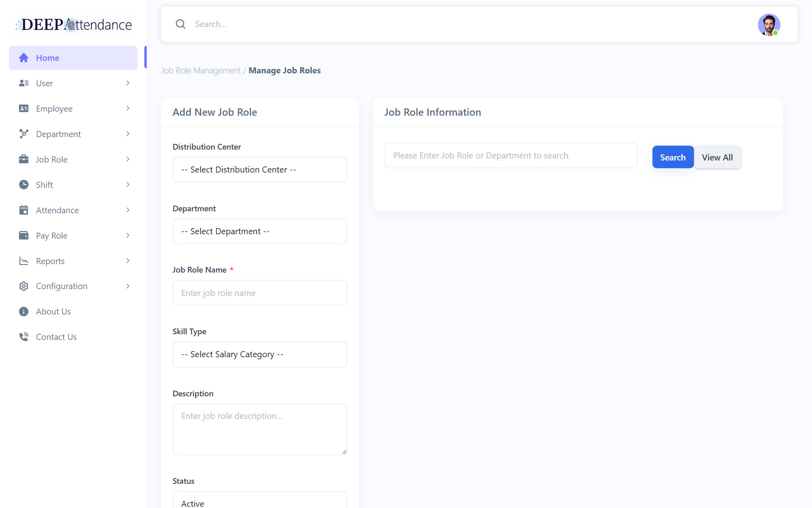Focus the Job Role or Department search field

point(511,156)
